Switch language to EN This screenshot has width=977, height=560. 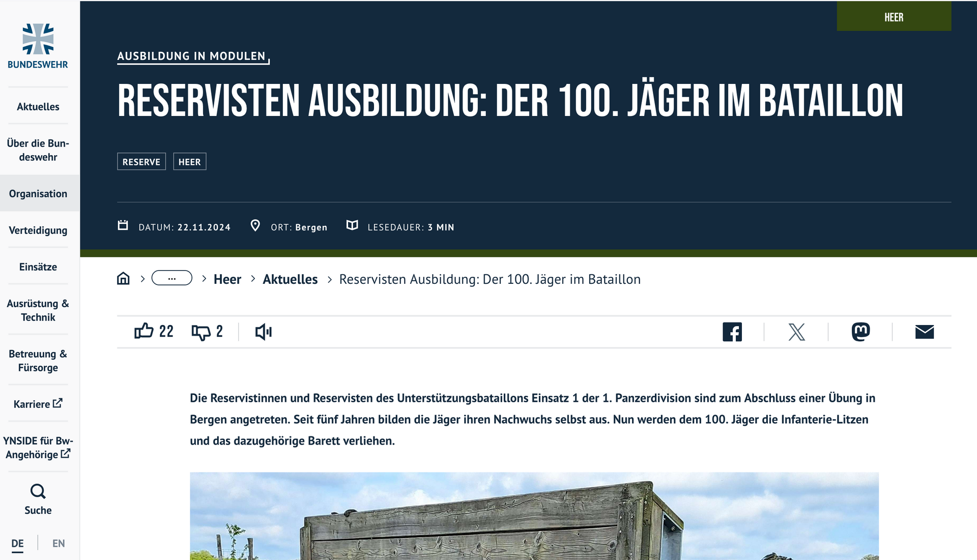59,543
